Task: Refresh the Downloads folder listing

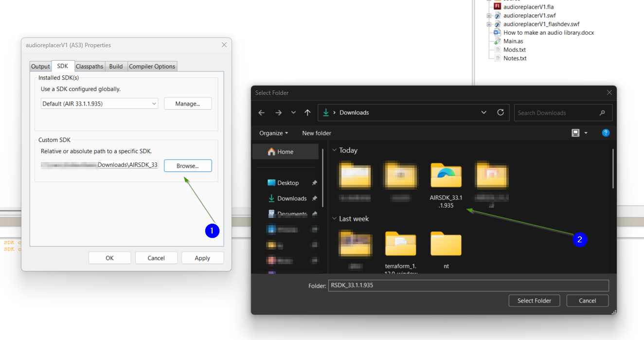Action: click(x=500, y=112)
